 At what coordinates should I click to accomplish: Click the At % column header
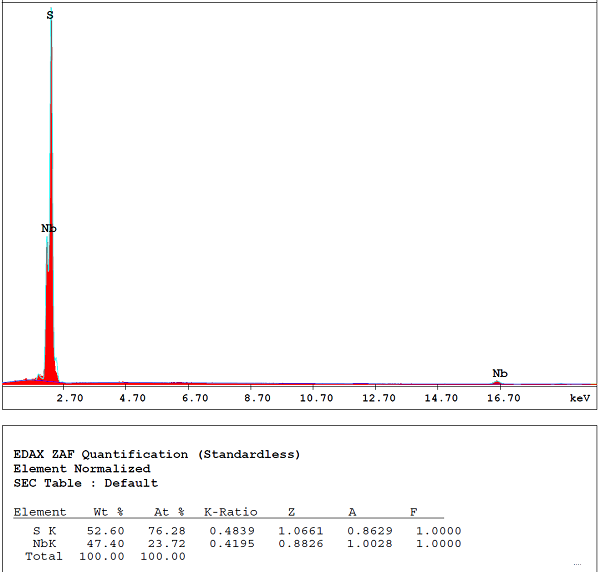[170, 512]
